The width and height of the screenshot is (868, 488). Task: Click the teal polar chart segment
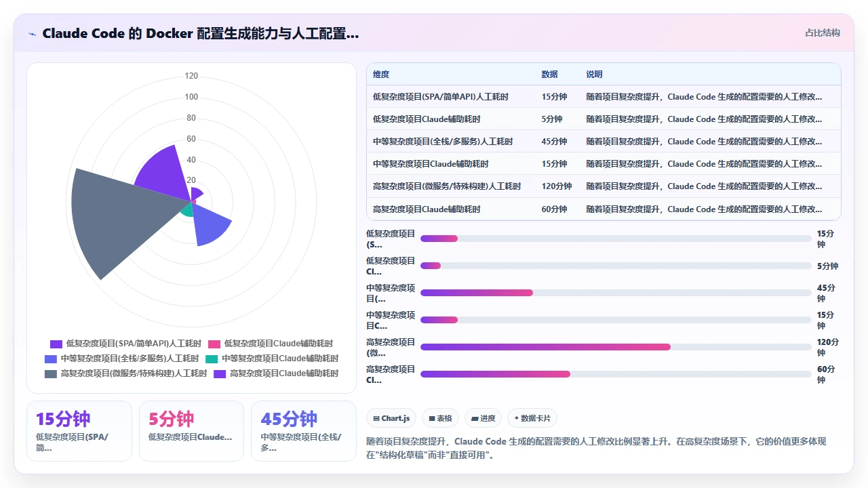click(x=188, y=209)
